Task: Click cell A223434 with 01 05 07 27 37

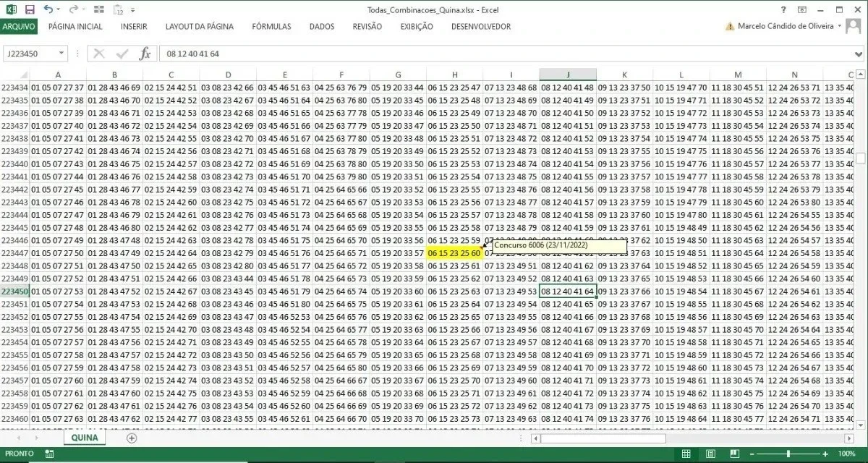Action: point(58,88)
